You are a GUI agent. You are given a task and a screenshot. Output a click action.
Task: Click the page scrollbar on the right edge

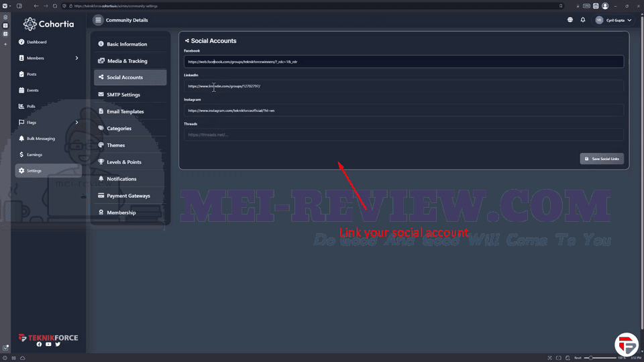[642, 172]
